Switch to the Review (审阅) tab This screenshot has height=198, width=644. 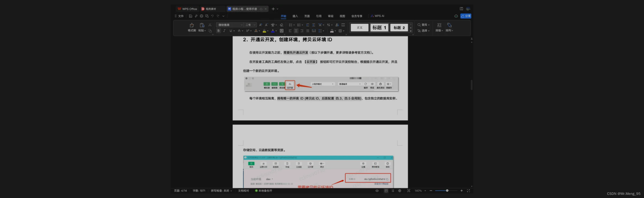click(330, 16)
